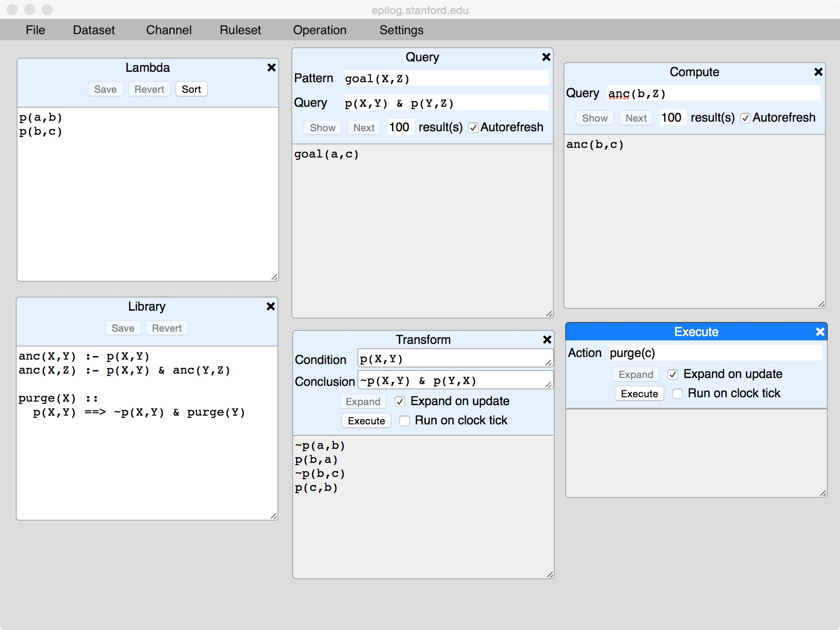Image resolution: width=840 pixels, height=630 pixels.
Task: Open the Ruleset menu
Action: click(240, 30)
